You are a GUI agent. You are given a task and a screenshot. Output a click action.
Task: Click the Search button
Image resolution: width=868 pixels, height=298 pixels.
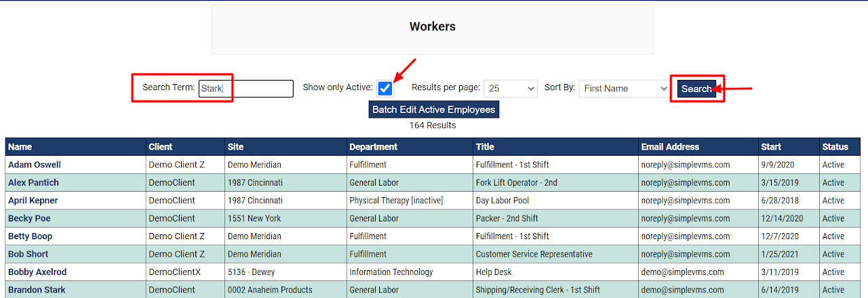696,89
